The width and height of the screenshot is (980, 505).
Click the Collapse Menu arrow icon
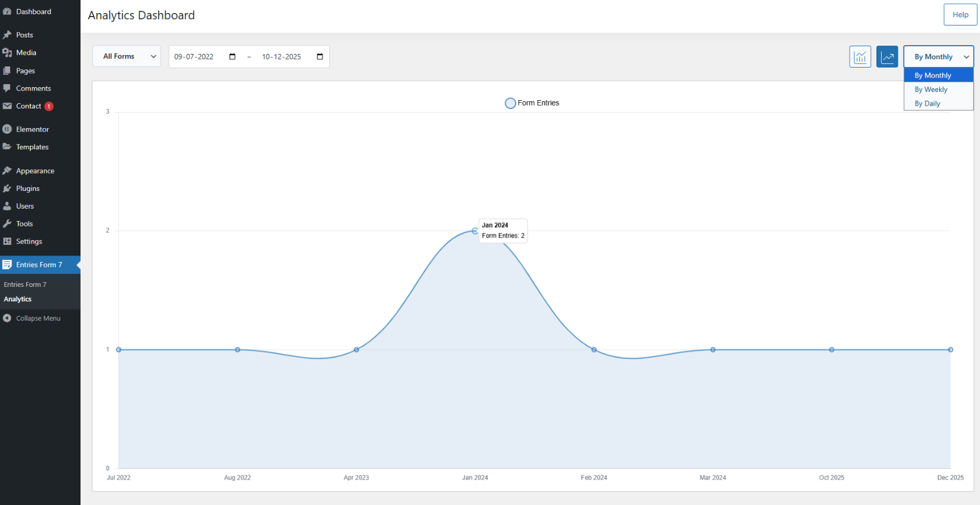[7, 318]
